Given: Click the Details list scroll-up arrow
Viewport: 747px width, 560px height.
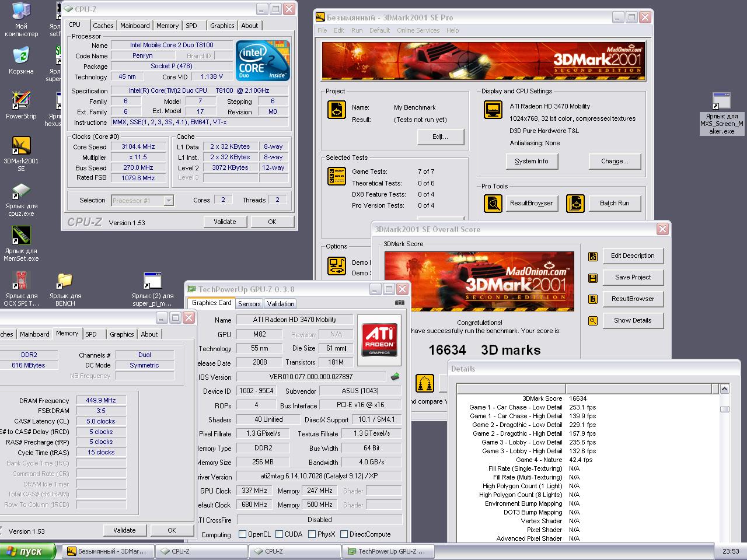Looking at the screenshot, I should [724, 389].
